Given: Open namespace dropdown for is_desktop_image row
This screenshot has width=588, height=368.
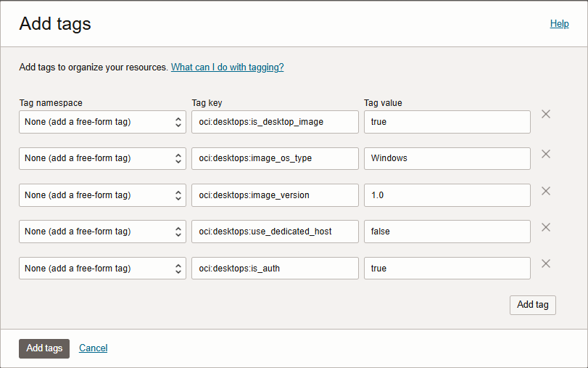Looking at the screenshot, I should [102, 122].
